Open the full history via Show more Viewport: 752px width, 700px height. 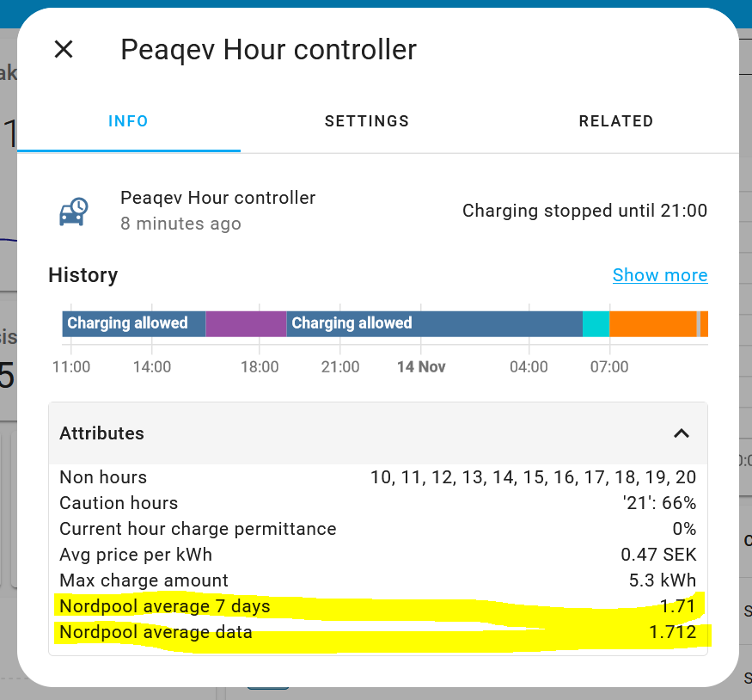tap(660, 275)
